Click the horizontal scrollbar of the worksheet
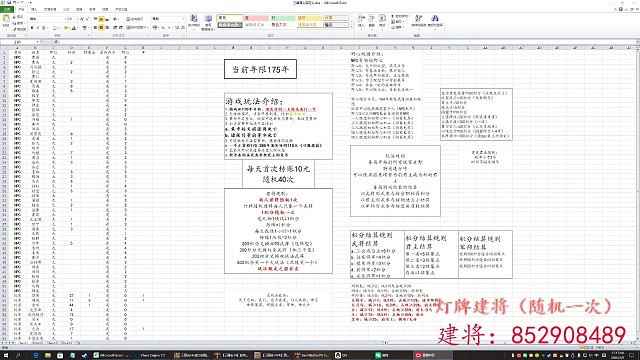Image resolution: width=640 pixels, height=360 pixels. [510, 343]
